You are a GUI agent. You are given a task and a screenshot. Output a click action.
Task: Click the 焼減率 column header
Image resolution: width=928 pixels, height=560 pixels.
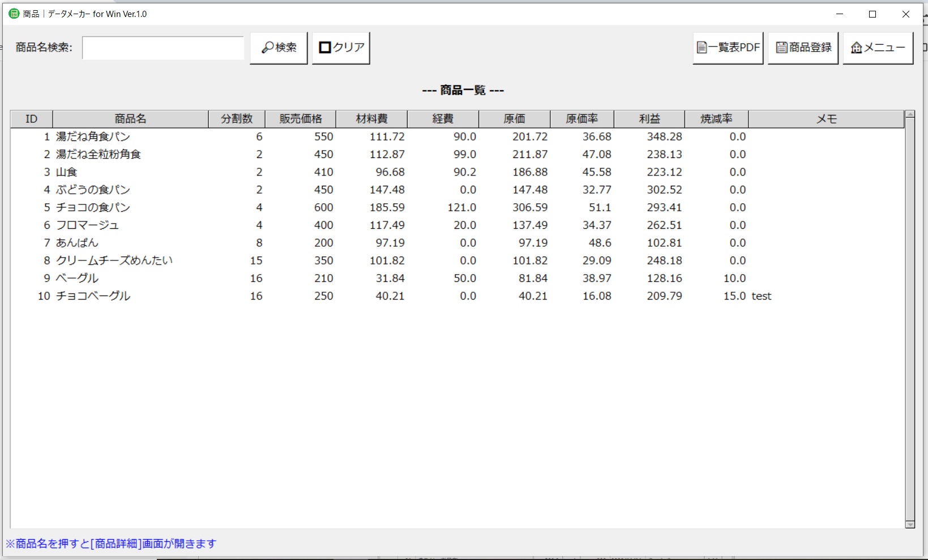pos(716,119)
